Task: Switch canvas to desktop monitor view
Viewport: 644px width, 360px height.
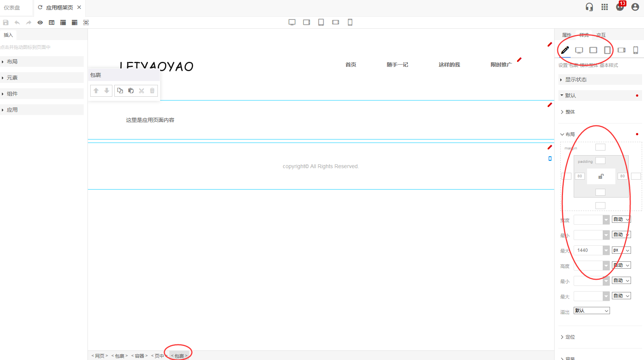Action: click(x=292, y=22)
